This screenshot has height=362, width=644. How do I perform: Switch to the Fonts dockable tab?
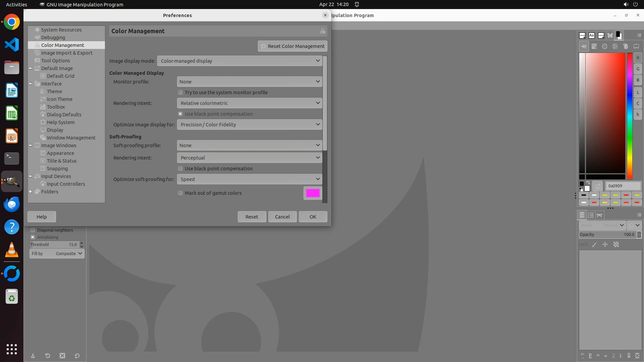click(592, 35)
